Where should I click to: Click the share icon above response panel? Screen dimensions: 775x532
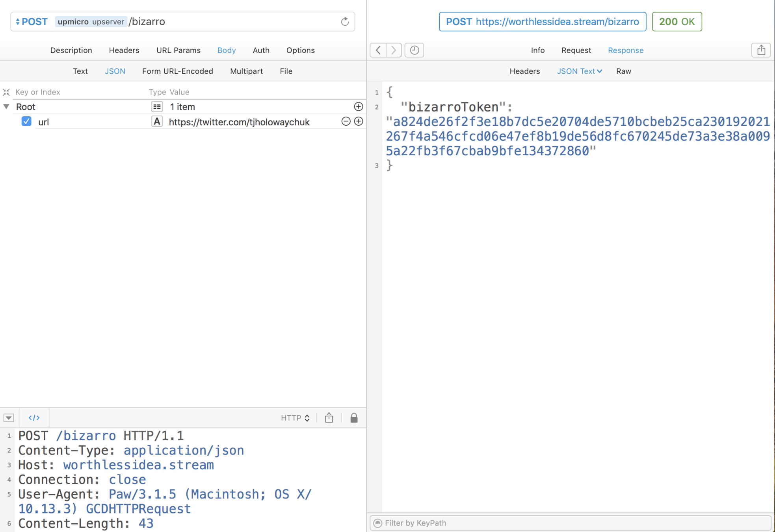point(761,50)
